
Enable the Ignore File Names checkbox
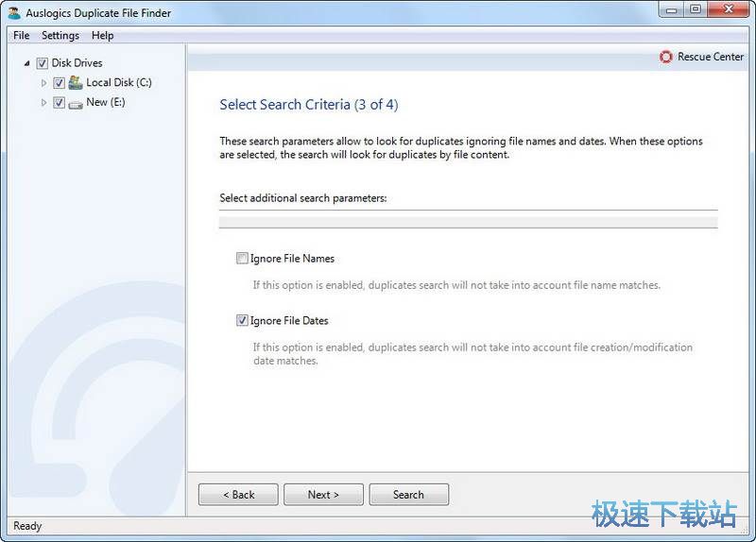point(242,258)
